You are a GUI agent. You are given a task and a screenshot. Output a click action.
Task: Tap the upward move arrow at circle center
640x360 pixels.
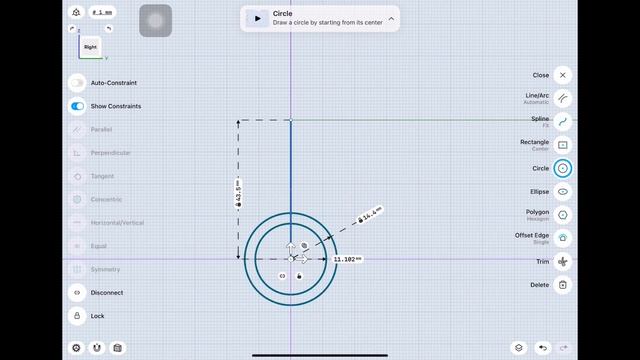tap(290, 248)
